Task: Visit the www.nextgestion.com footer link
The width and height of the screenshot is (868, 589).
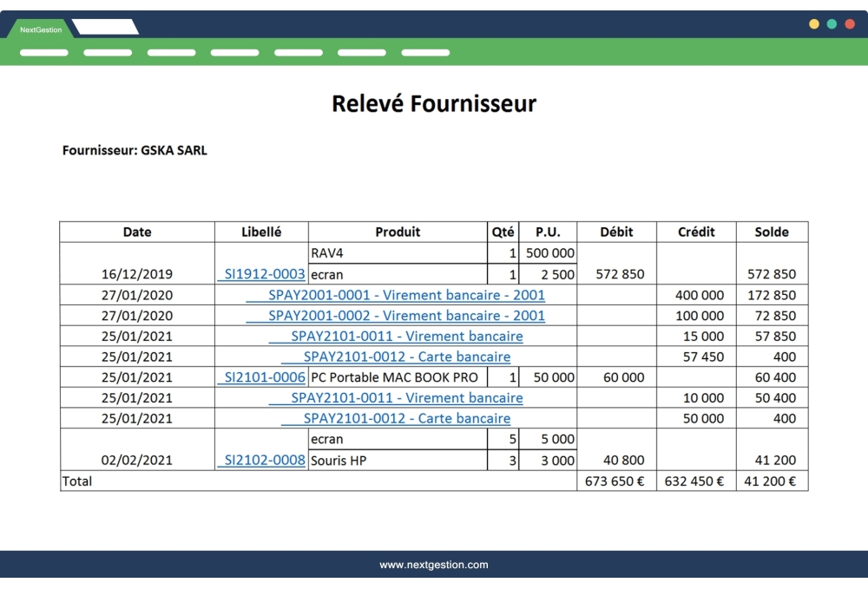Action: pos(434,565)
